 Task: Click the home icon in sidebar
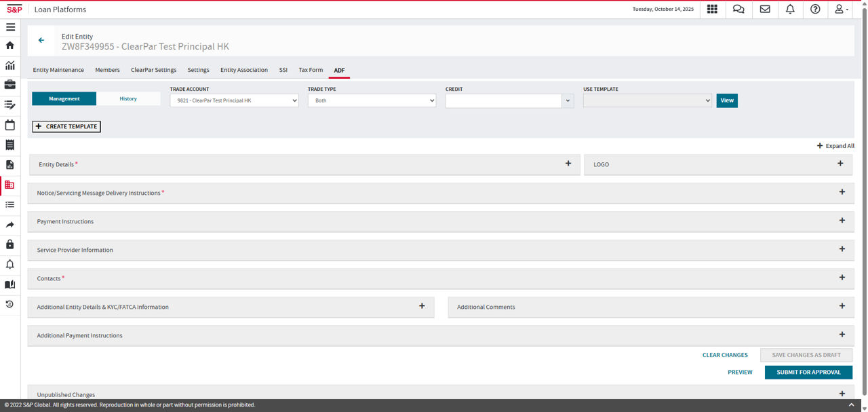point(10,45)
